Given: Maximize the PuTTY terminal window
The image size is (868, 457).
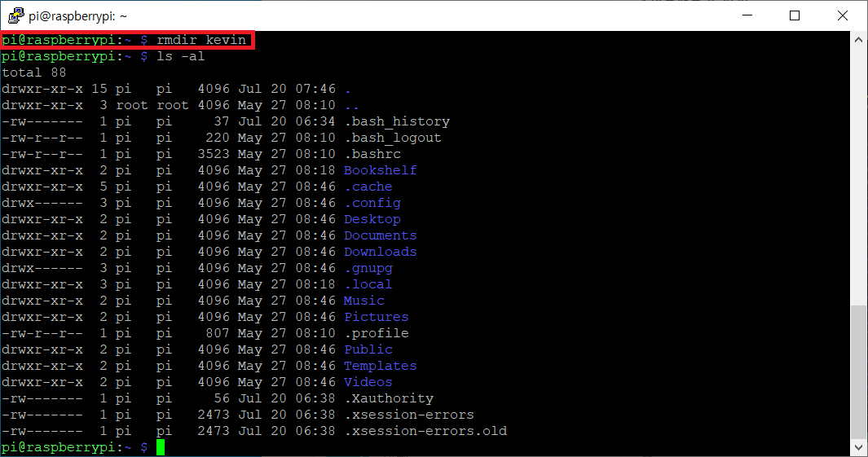Looking at the screenshot, I should 795,15.
